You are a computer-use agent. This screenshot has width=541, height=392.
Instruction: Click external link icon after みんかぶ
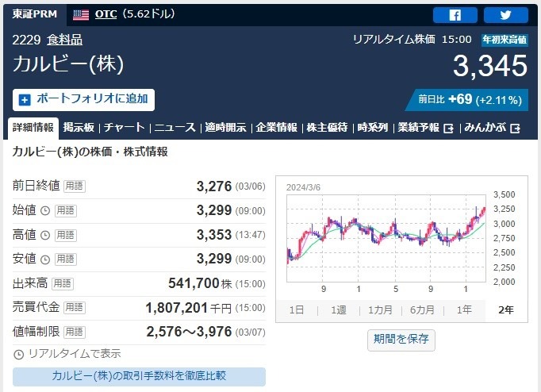tap(515, 129)
